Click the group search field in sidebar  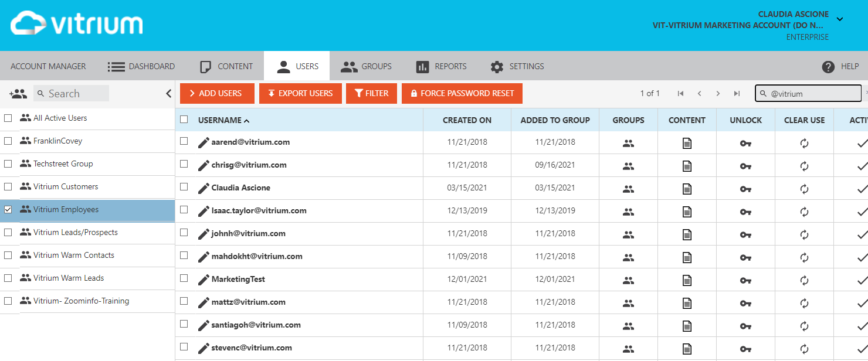[72, 94]
